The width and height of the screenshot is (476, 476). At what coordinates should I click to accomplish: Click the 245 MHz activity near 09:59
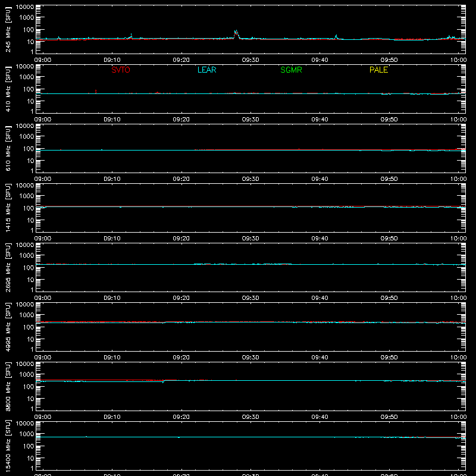(x=451, y=37)
